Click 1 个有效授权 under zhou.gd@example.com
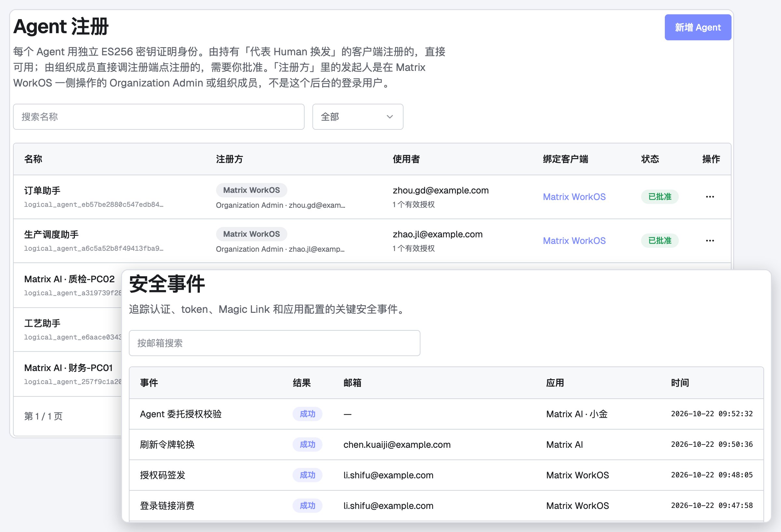 [x=414, y=205]
